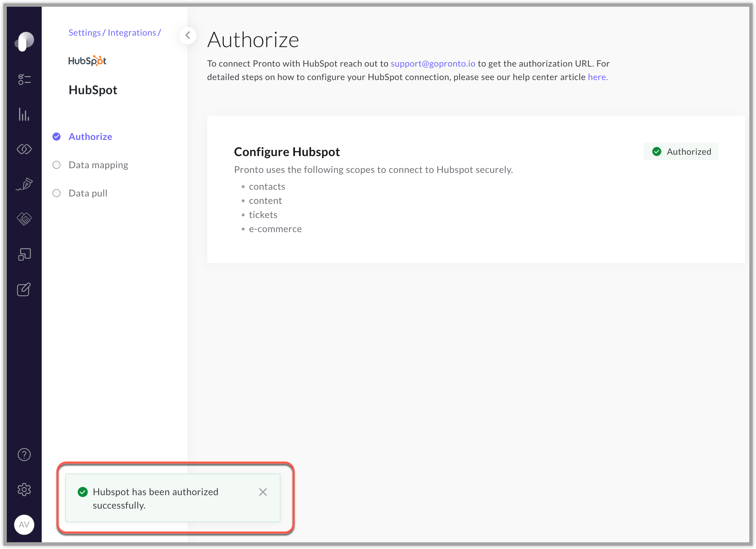Click the HubSpot logo image
The width and height of the screenshot is (756, 549).
87,61
